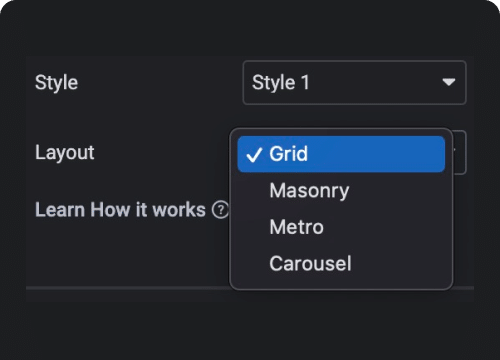Image resolution: width=500 pixels, height=360 pixels.
Task: Pick the highlighted blue Grid row
Action: point(341,154)
